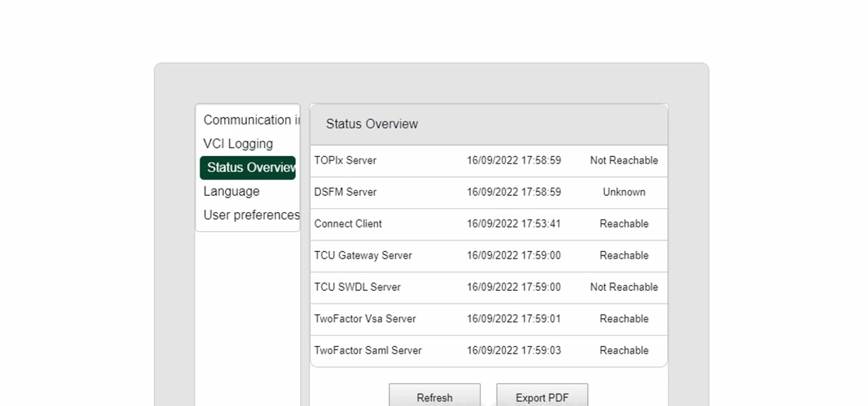Open the Language settings item

pos(232,192)
